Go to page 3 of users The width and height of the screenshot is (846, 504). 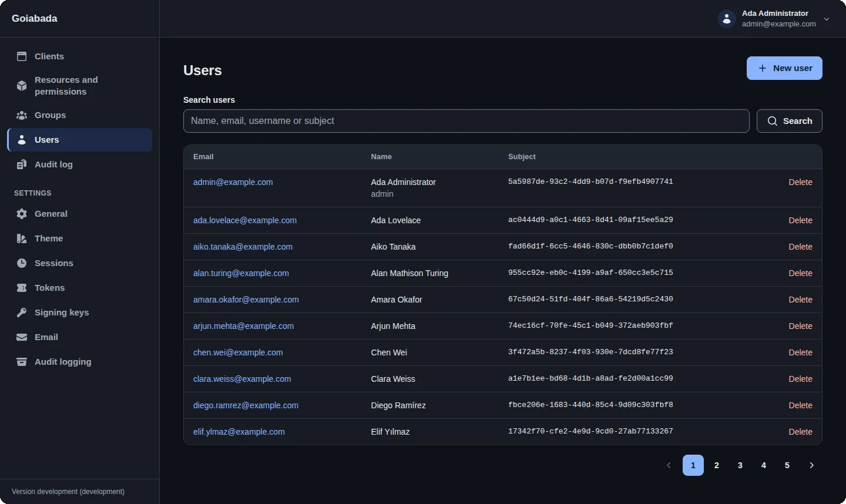tap(740, 465)
